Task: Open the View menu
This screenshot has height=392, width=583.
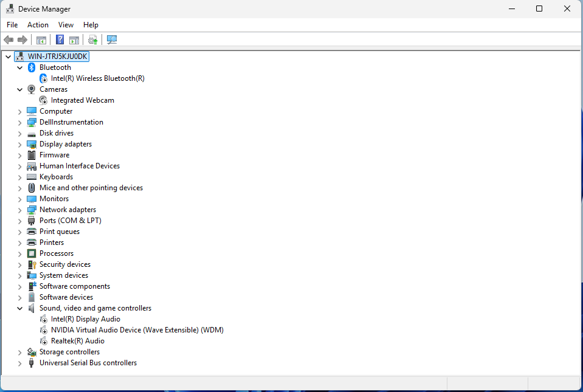Action: pos(66,25)
